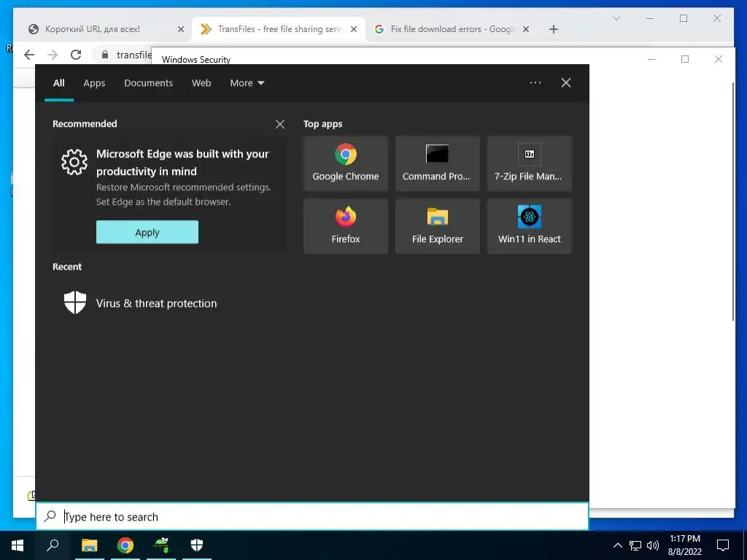The height and width of the screenshot is (560, 747).
Task: Go back in Chrome
Action: [29, 55]
